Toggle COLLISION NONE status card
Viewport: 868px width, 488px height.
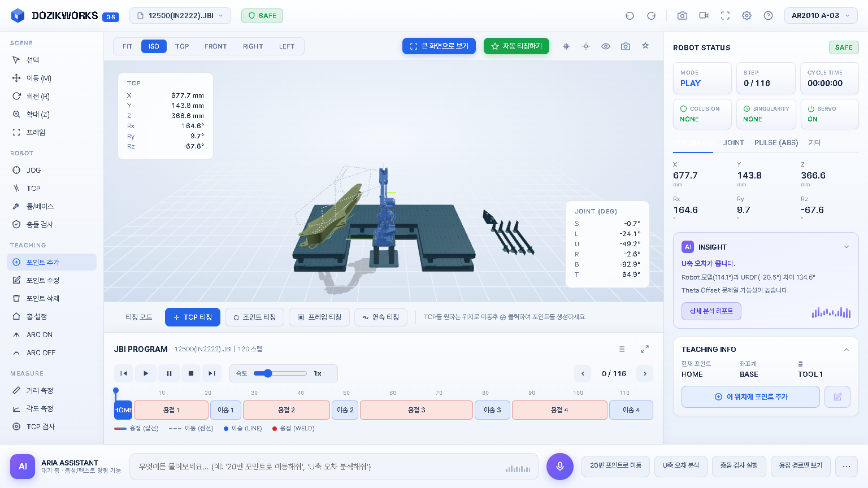(x=702, y=114)
